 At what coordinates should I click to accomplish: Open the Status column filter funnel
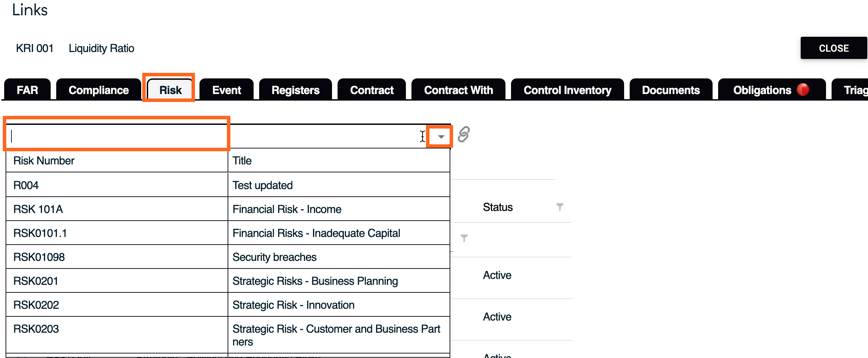[x=560, y=207]
